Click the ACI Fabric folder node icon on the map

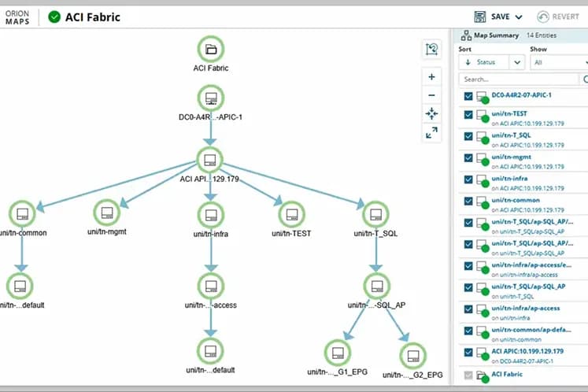(211, 49)
